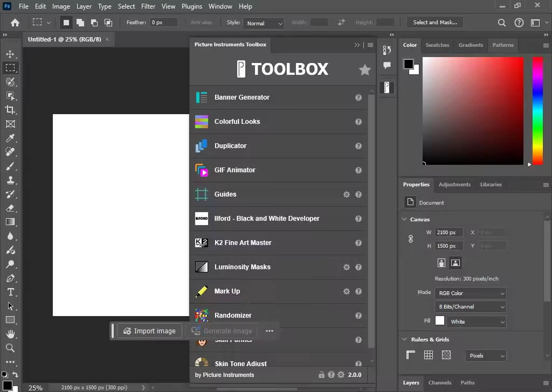Screen dimensions: 552x392
Task: Switch to the Swatches tab
Action: 437,45
